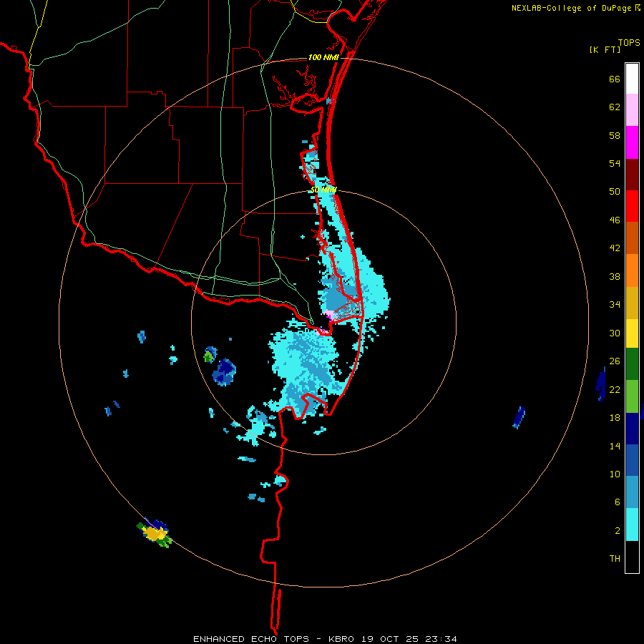The height and width of the screenshot is (644, 644).
Task: Click the TH threshold legend label
Action: tap(615, 559)
